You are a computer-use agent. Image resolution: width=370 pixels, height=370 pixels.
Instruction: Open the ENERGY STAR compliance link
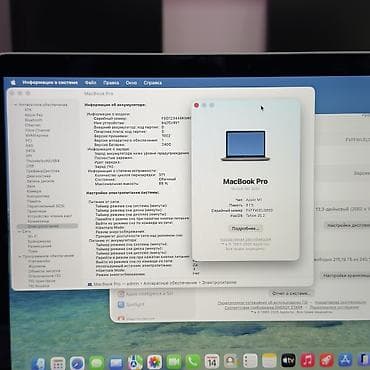click(x=263, y=308)
